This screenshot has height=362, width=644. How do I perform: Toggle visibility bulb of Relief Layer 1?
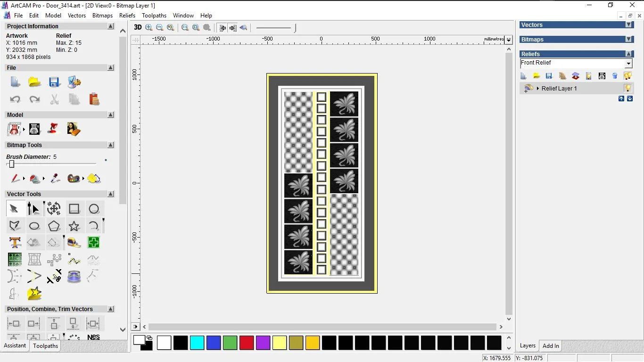tap(627, 88)
